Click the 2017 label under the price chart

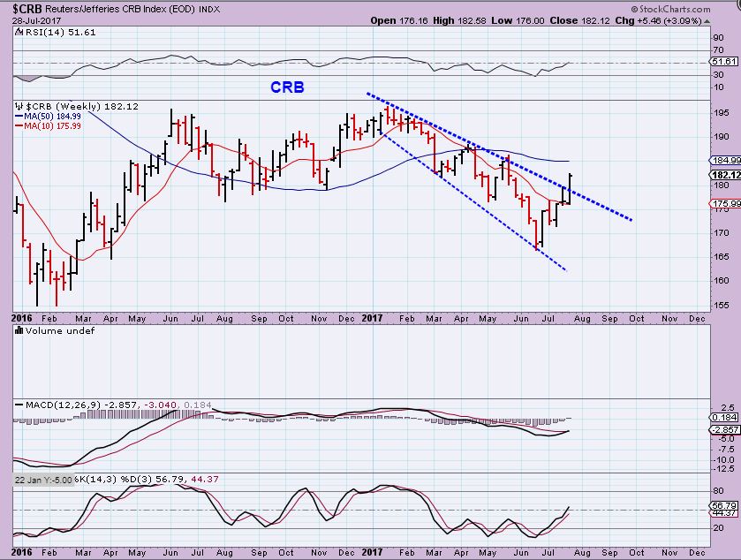(x=372, y=318)
